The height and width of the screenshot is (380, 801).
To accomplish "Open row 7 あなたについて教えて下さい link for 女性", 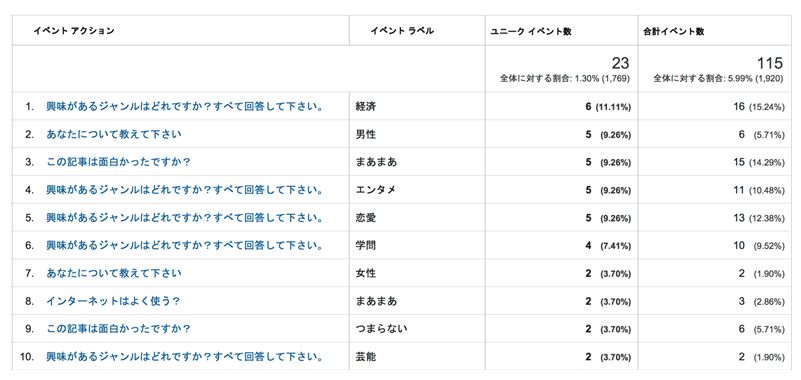I will pos(113,273).
